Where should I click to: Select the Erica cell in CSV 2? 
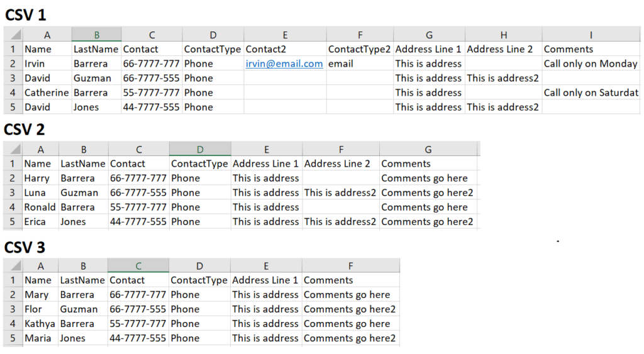point(40,222)
